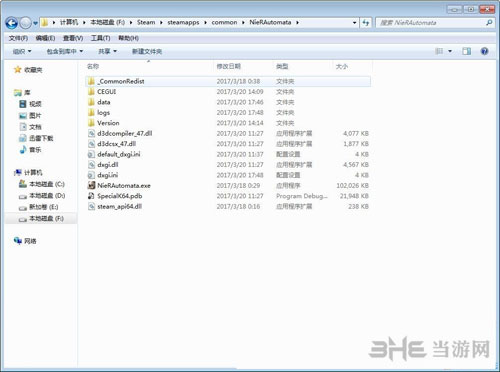Click the search magnifier icon

(489, 23)
